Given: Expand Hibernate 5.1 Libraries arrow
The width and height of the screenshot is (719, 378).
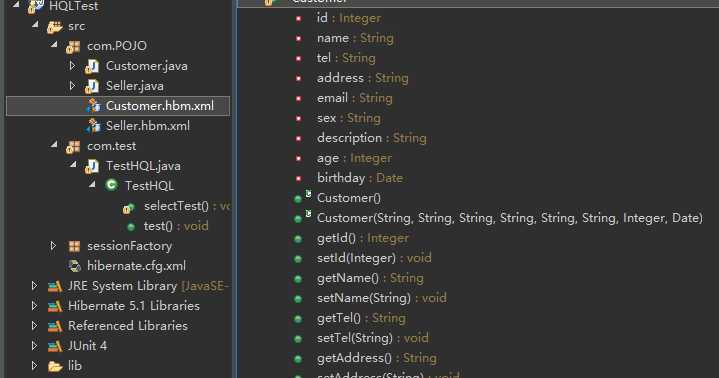Looking at the screenshot, I should point(34,306).
